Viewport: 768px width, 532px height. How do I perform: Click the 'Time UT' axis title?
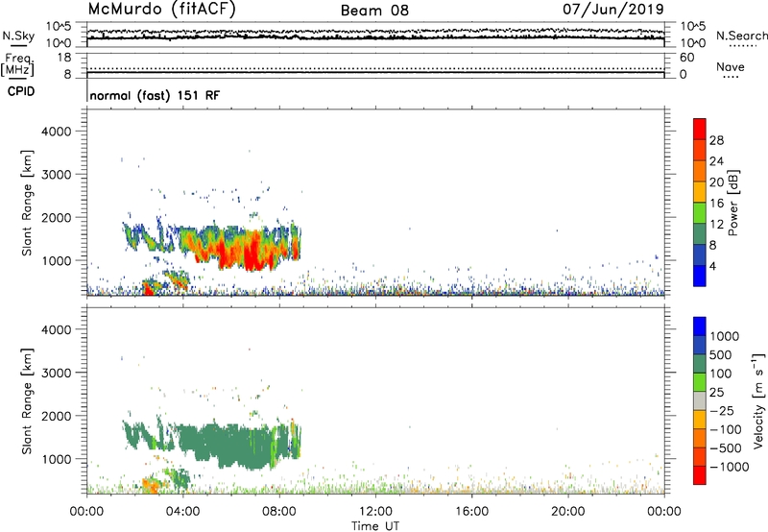[x=375, y=525]
